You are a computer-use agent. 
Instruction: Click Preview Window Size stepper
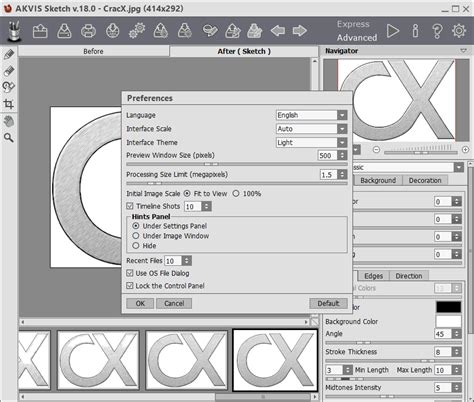(x=342, y=155)
